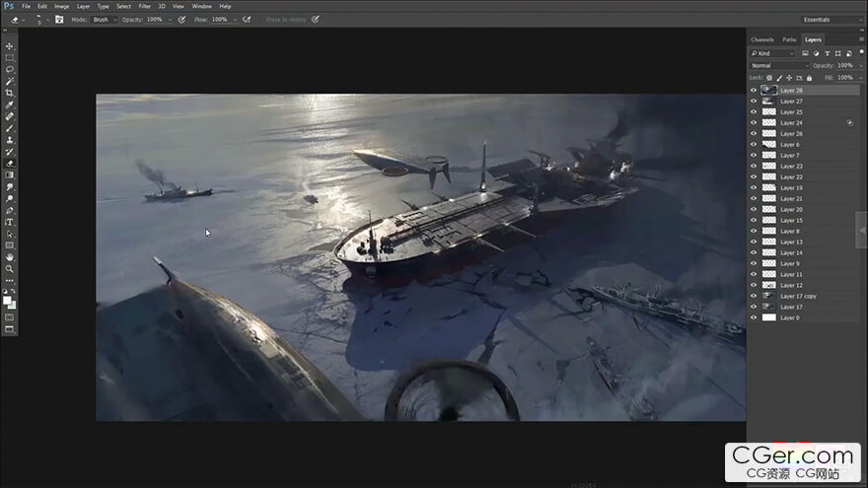Open the File menu
This screenshot has width=868, height=488.
click(26, 6)
